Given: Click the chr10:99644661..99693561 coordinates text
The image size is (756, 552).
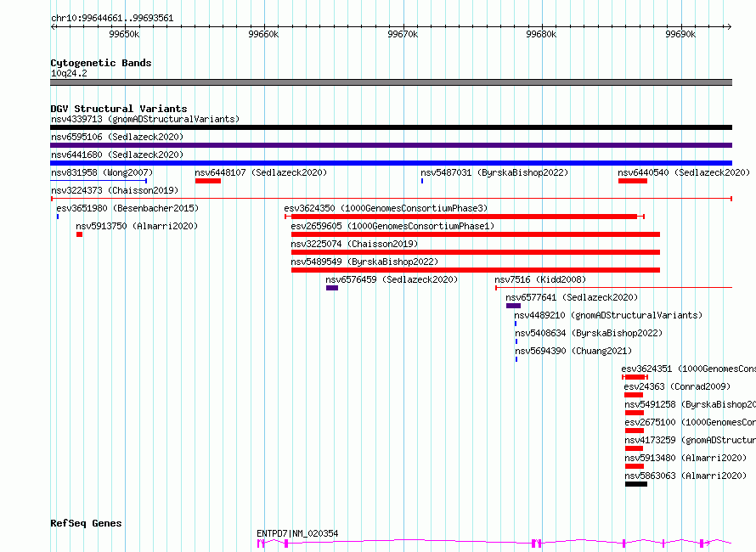Looking at the screenshot, I should [112, 19].
